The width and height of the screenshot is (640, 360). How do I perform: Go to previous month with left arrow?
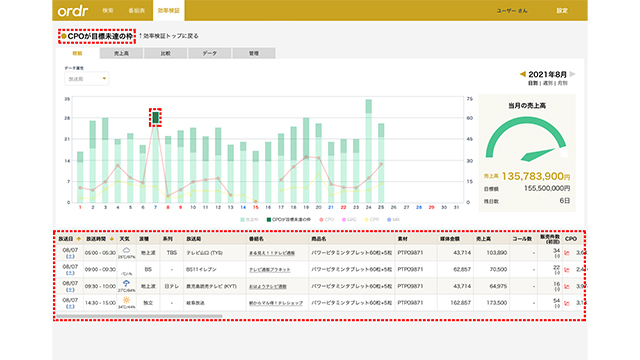[x=522, y=74]
